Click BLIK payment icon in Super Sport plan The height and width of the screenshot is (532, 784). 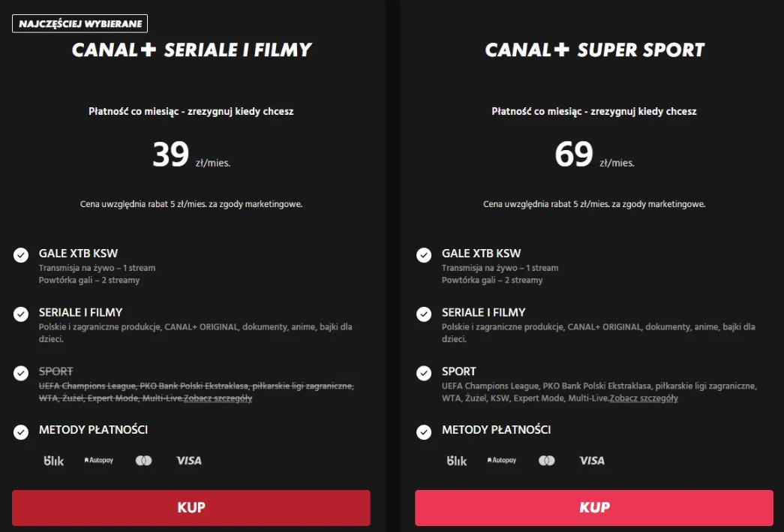coord(457,461)
